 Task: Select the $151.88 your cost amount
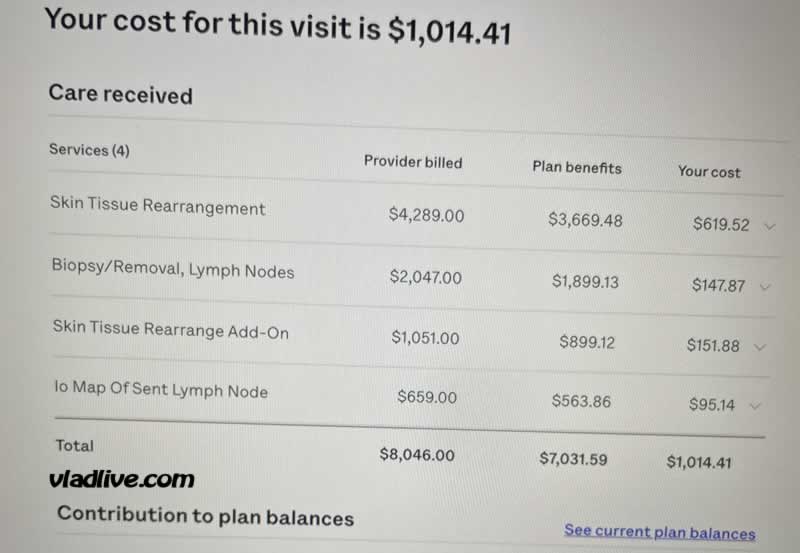(x=713, y=345)
